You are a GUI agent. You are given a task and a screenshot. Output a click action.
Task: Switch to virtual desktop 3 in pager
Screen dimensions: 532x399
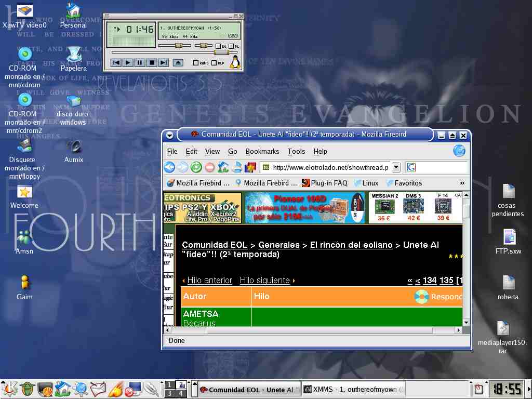coord(169,394)
